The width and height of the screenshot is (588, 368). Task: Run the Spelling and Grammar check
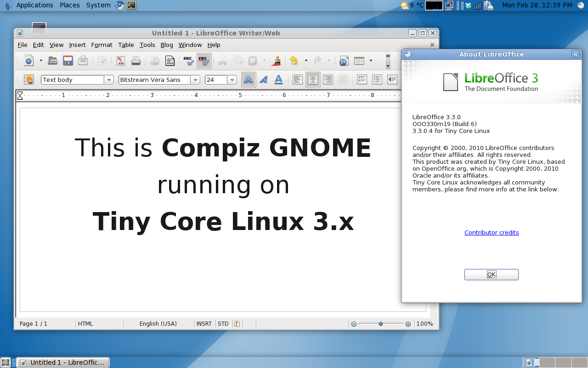pos(188,61)
